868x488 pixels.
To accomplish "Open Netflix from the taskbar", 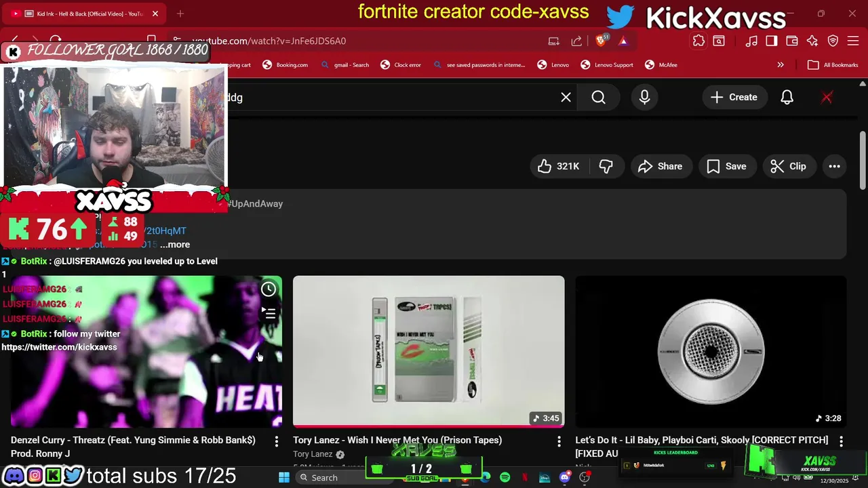I will (524, 478).
